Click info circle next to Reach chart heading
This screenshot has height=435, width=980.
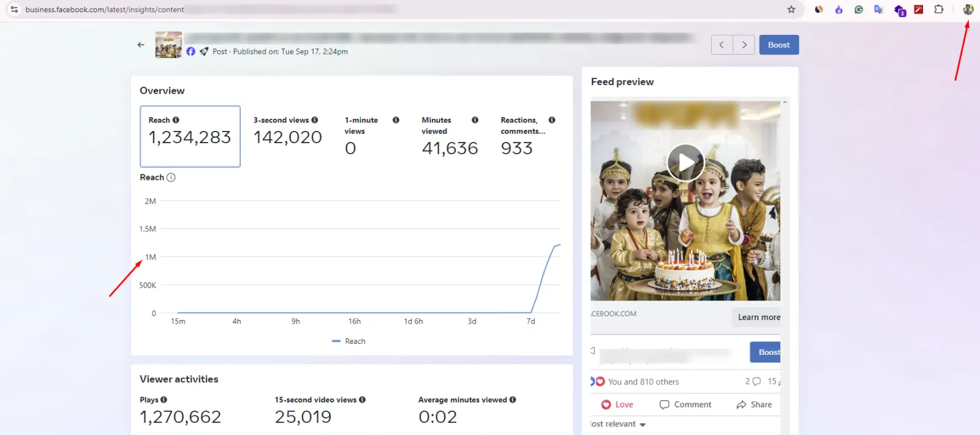point(171,177)
